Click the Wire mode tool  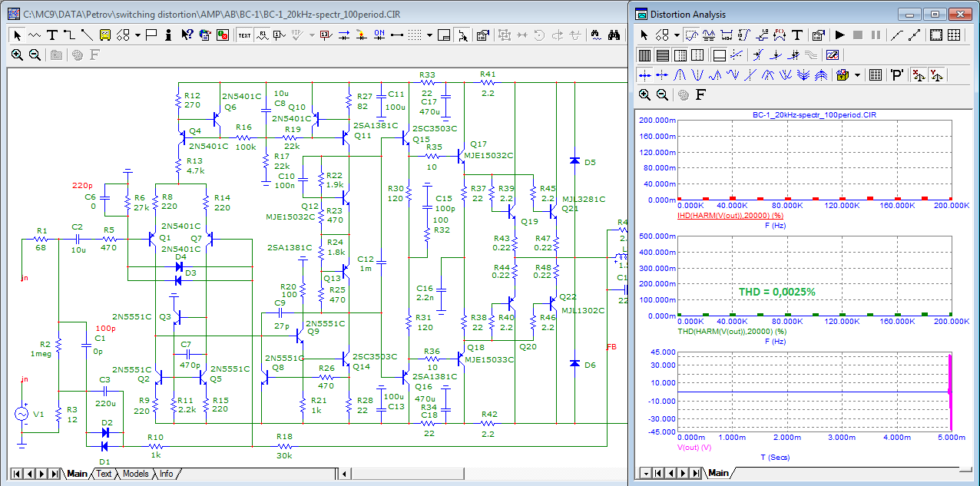click(69, 35)
